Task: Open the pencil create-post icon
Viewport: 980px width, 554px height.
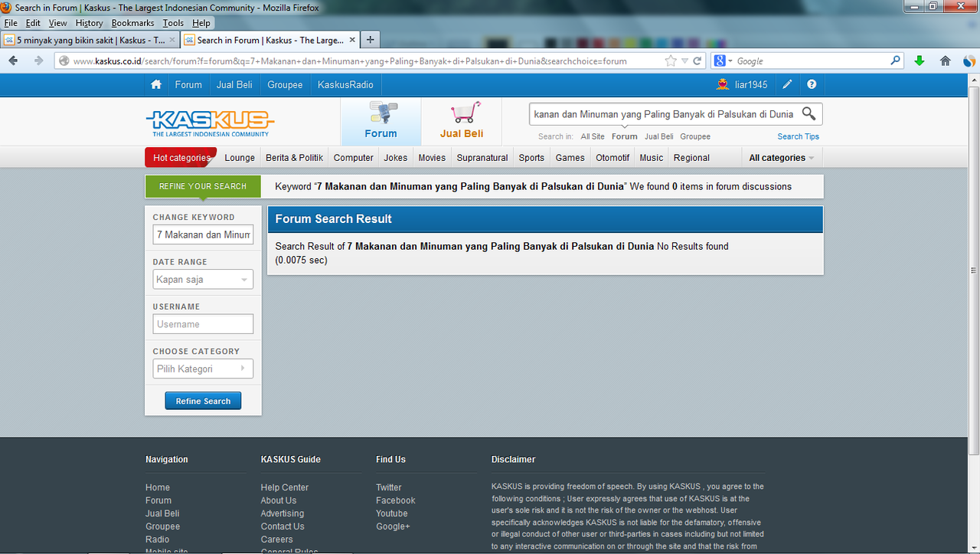Action: (x=787, y=84)
